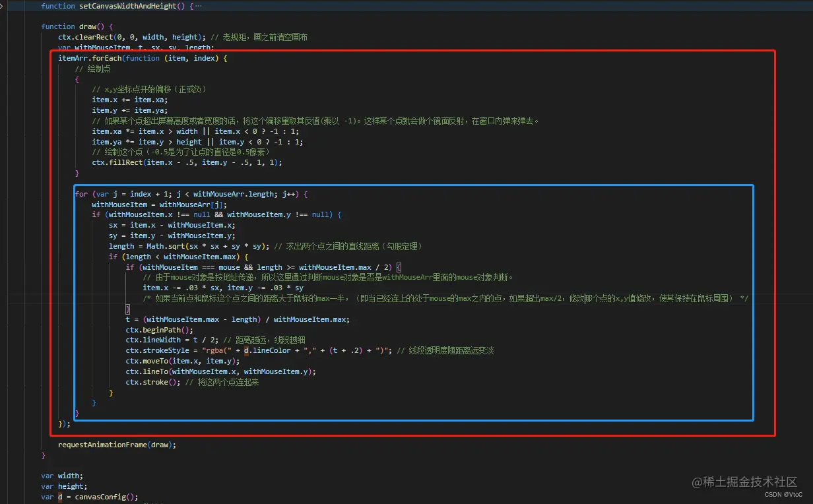Select the line 'item.x += item.xa;'

click(130, 100)
